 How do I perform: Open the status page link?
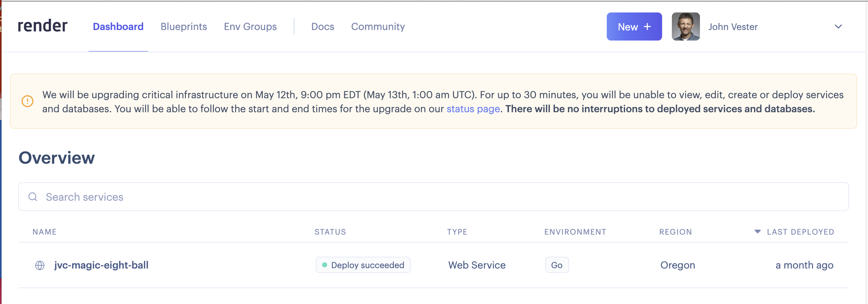[473, 109]
